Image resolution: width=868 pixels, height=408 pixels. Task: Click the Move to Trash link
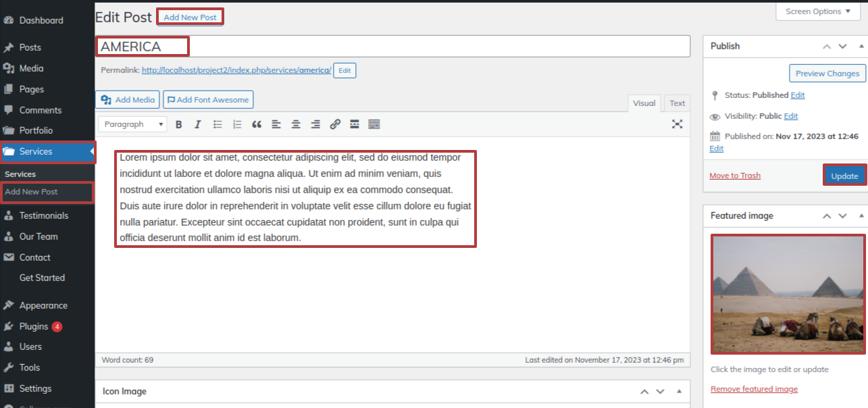pyautogui.click(x=735, y=176)
